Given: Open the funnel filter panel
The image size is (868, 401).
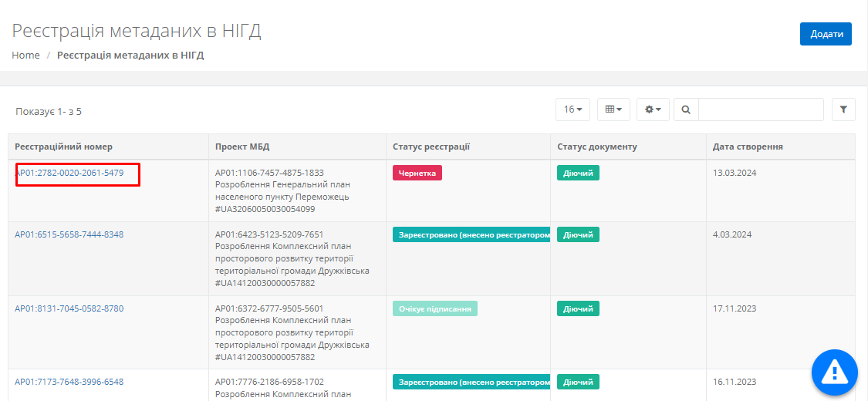Looking at the screenshot, I should coord(843,110).
